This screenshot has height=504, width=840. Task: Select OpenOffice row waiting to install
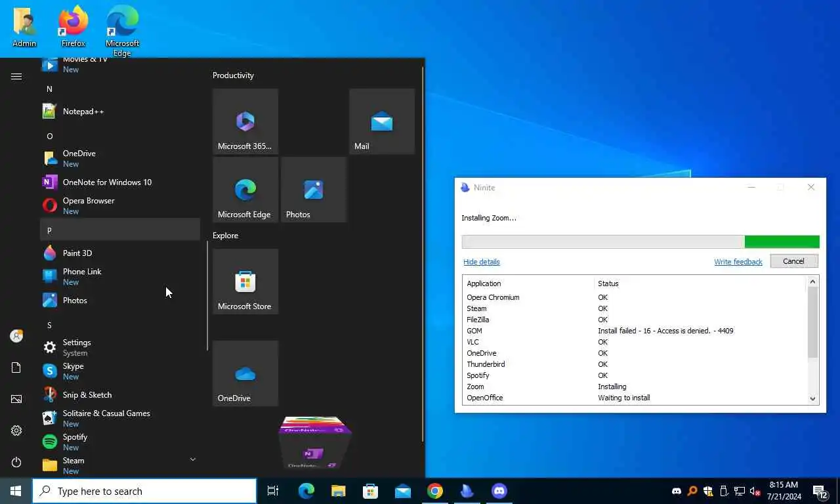pos(634,398)
